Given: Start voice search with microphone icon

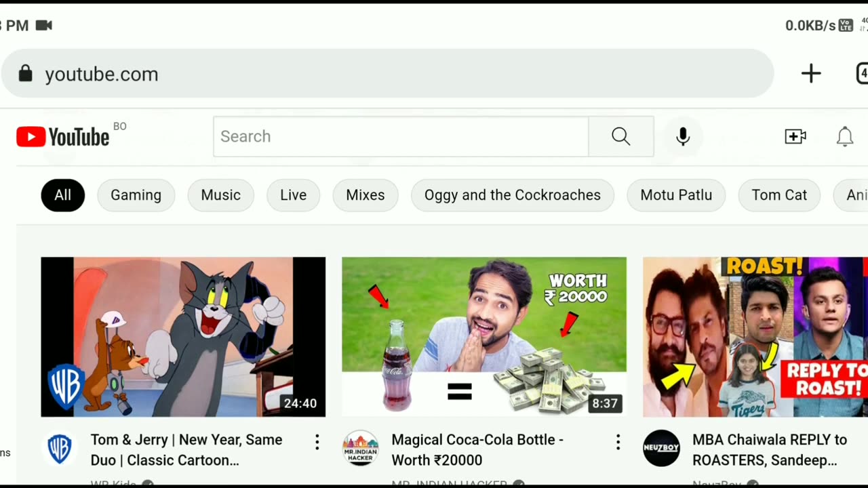Looking at the screenshot, I should click(x=683, y=136).
